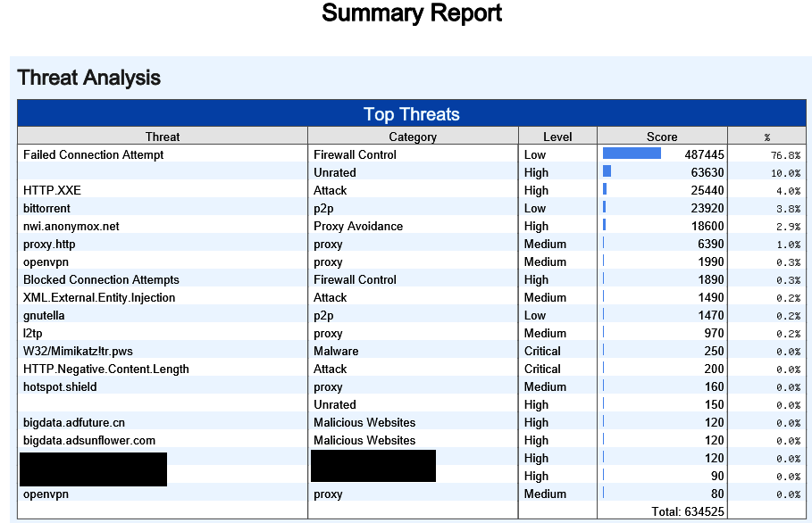Click the % column header

pos(767,137)
